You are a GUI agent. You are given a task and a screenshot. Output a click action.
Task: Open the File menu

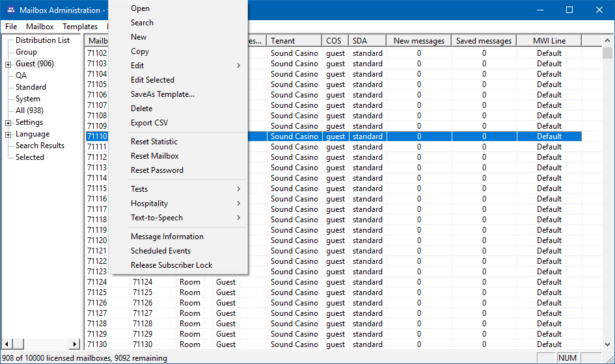click(11, 27)
